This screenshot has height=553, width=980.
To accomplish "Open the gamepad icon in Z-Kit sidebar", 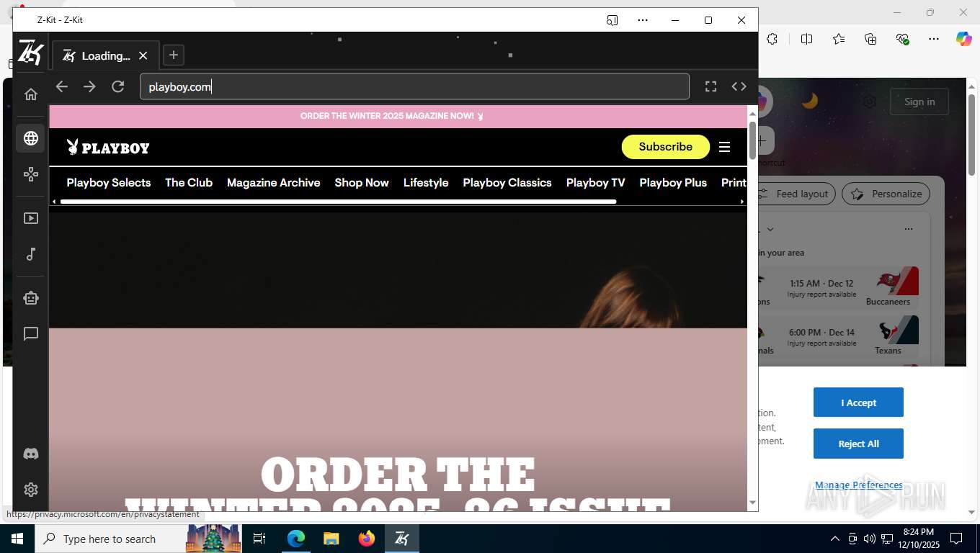I will [x=30, y=174].
